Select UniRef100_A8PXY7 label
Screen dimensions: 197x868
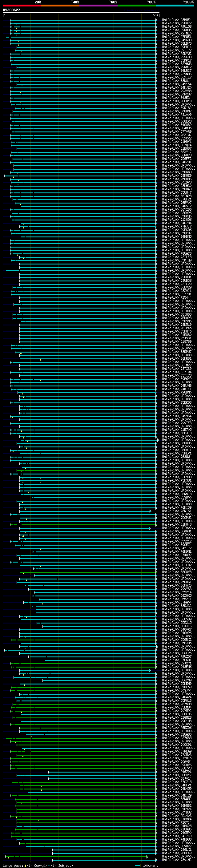pyautogui.click(x=177, y=775)
